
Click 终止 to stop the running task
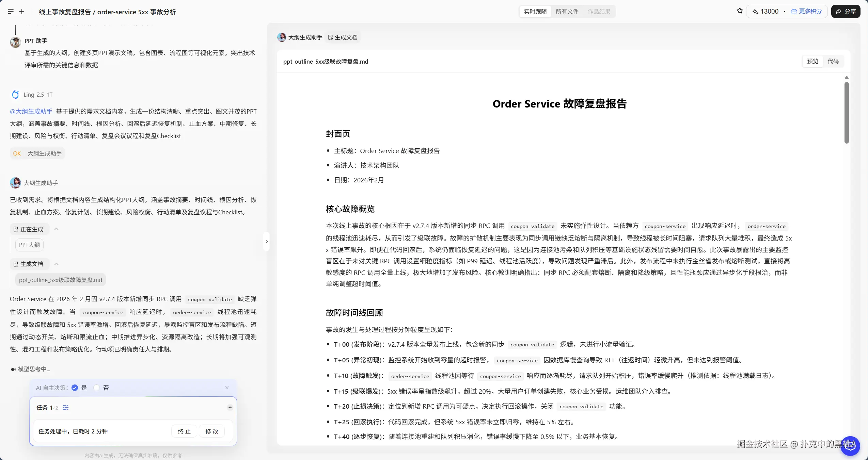coord(184,431)
